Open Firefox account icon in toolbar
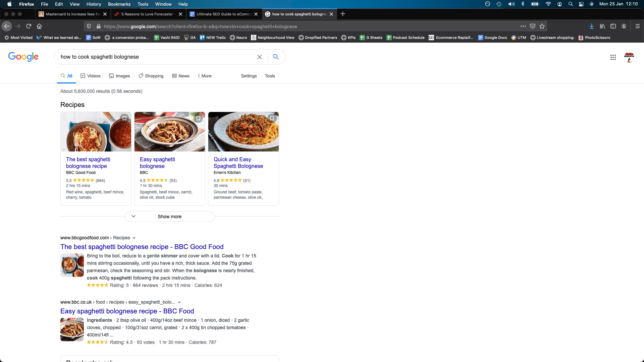 point(624,26)
